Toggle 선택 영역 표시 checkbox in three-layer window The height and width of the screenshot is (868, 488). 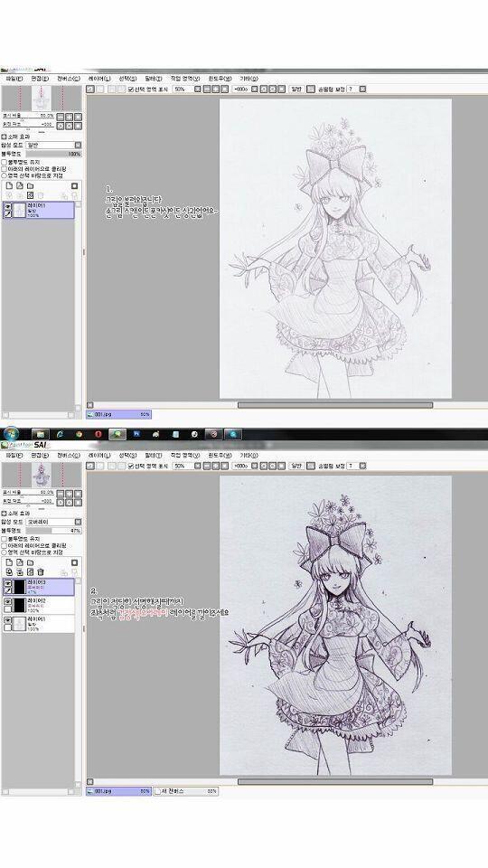click(131, 467)
